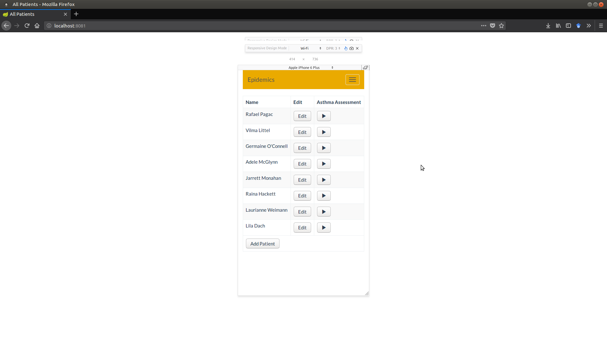Viewport: 607px width, 364px height.
Task: Click Edit for Vilma Littel
Action: point(302,132)
